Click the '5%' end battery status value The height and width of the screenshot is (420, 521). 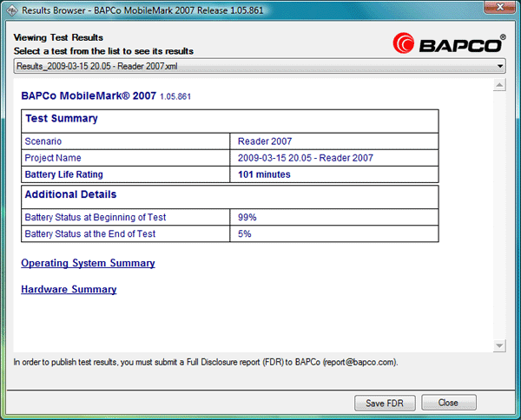(245, 233)
